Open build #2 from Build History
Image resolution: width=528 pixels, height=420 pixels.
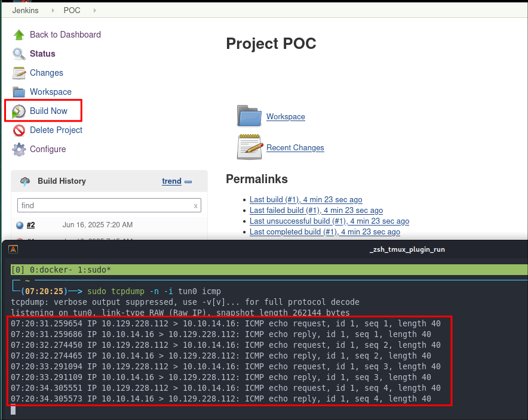30,225
